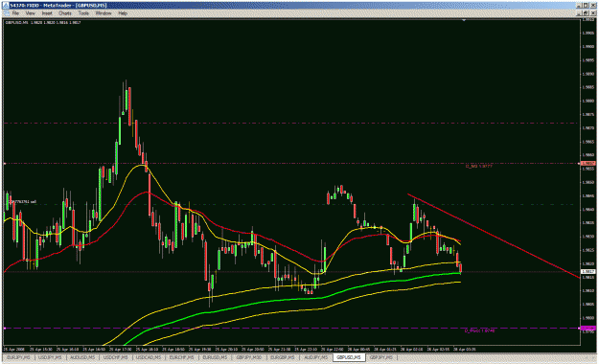The height and width of the screenshot is (364, 599).
Task: Switch to the USDJPY,M5 chart tab
Action: click(50, 357)
